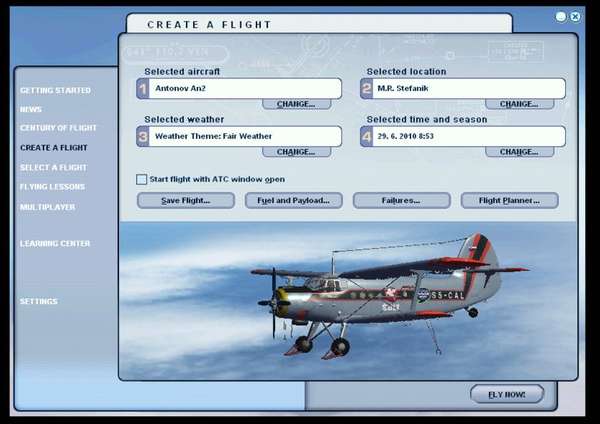Open the Flight Planner
Screen dimensions: 600x424
click(x=510, y=201)
